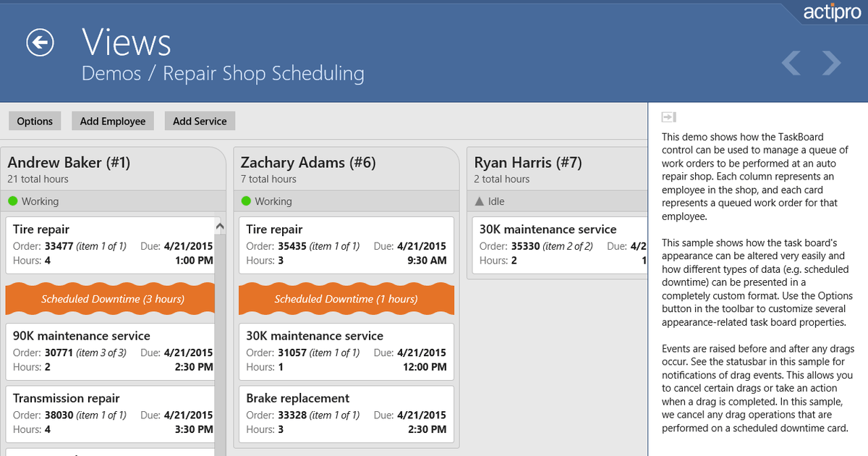Image resolution: width=868 pixels, height=456 pixels.
Task: Click the Add Service button
Action: pos(200,121)
